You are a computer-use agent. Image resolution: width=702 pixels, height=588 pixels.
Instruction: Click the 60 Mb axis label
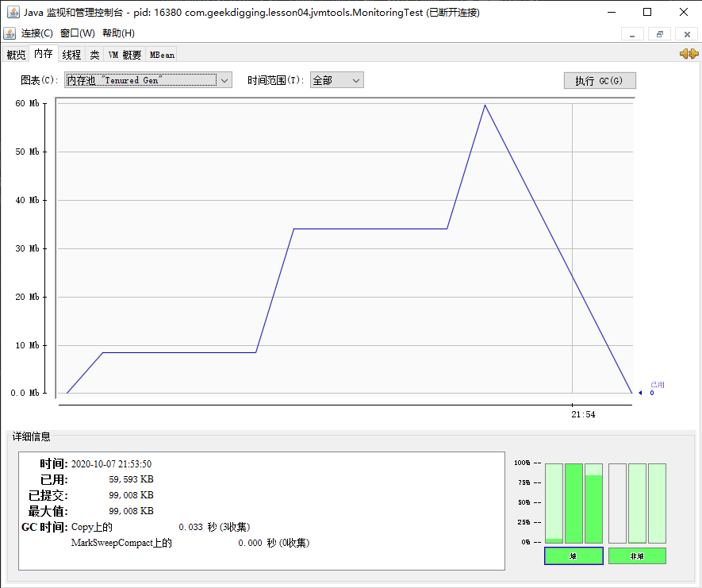(x=27, y=103)
